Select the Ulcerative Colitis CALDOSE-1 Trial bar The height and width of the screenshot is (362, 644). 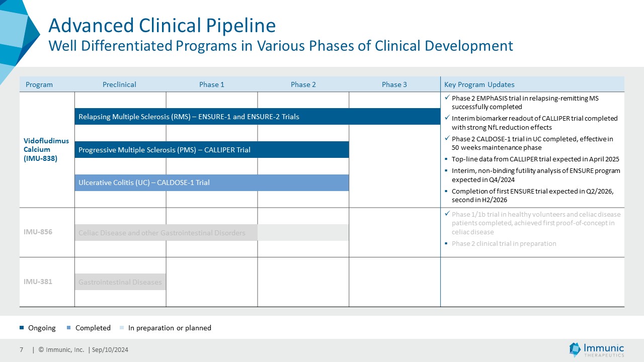click(x=211, y=183)
